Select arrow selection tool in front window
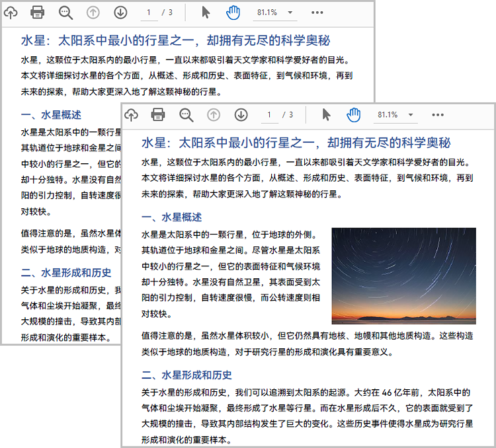This screenshot has width=496, height=448. [326, 115]
